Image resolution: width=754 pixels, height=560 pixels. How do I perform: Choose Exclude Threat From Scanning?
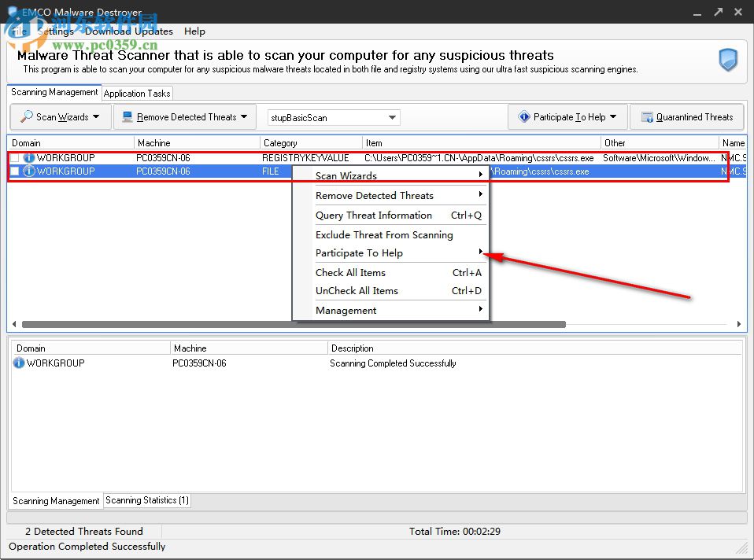point(384,234)
